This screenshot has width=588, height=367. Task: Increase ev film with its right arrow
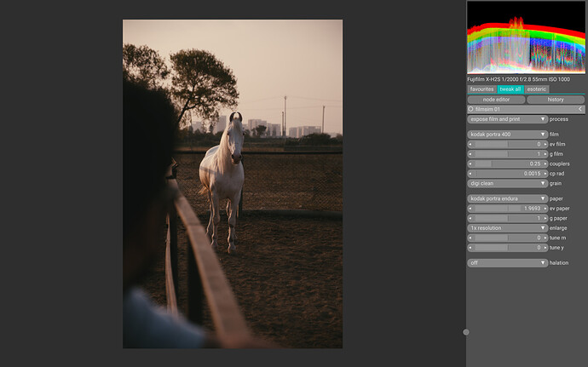point(545,144)
